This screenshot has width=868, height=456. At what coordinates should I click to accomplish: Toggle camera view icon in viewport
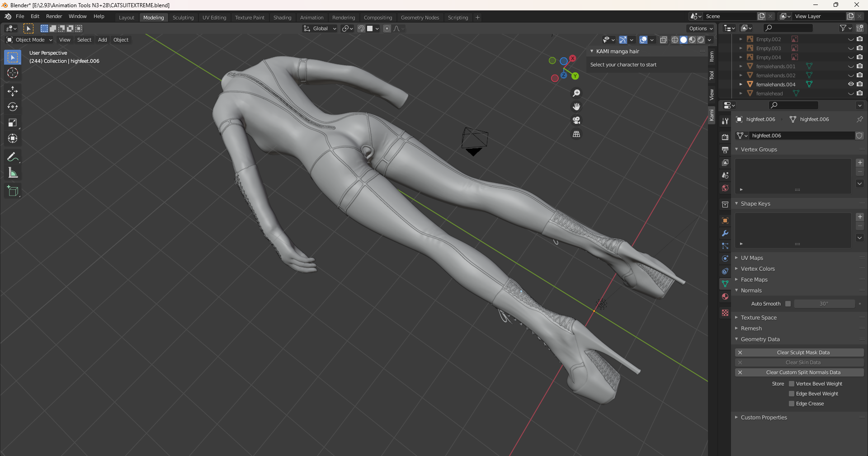click(576, 120)
